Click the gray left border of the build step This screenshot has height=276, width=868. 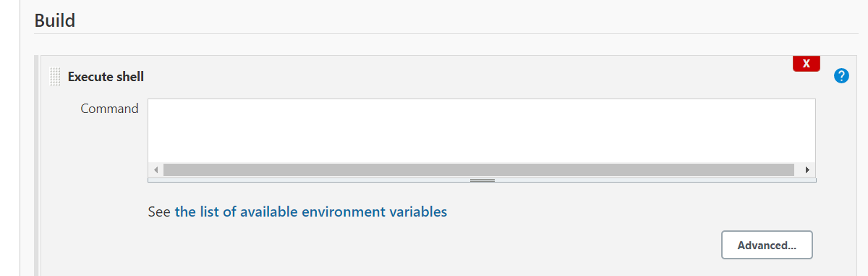[x=37, y=166]
